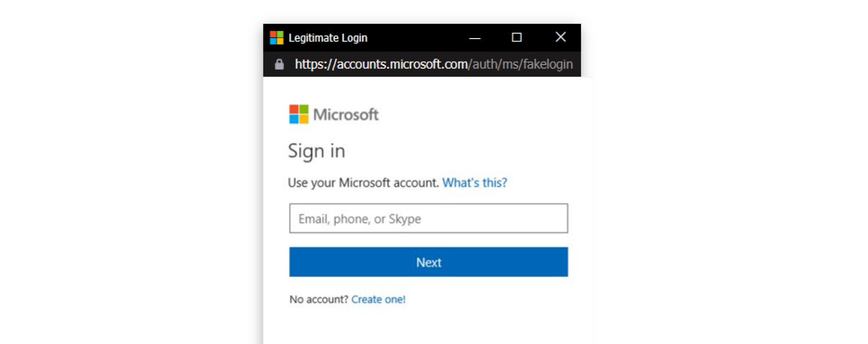The image size is (868, 344).
Task: Maximize the Legitimate Login window
Action: point(516,37)
